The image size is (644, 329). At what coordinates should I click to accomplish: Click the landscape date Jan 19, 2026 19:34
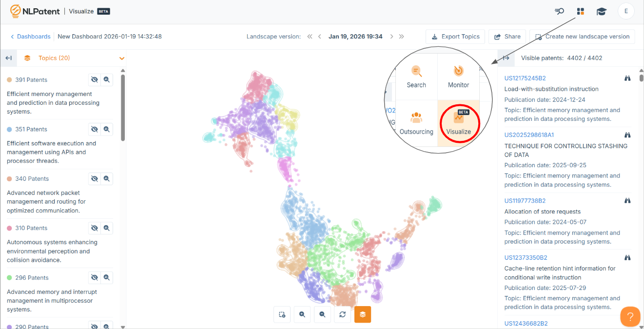click(x=355, y=37)
